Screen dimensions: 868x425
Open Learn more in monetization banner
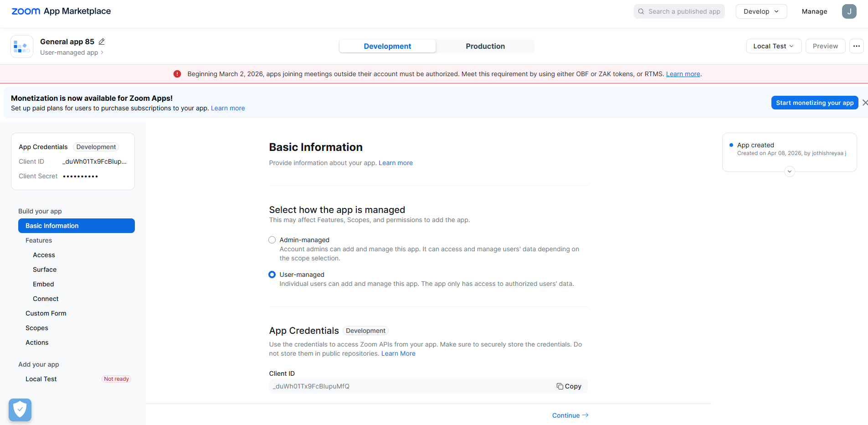click(x=228, y=108)
